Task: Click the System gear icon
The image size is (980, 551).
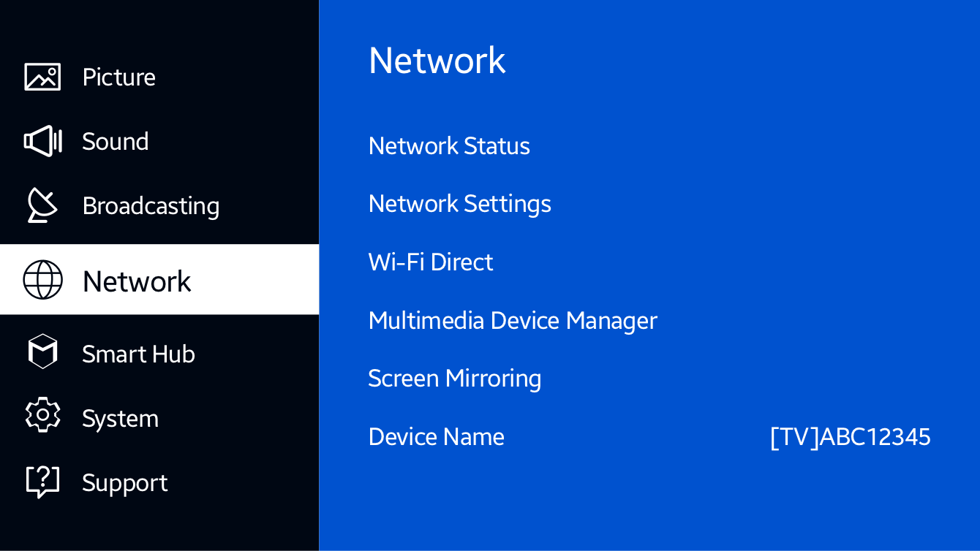Action: [42, 416]
